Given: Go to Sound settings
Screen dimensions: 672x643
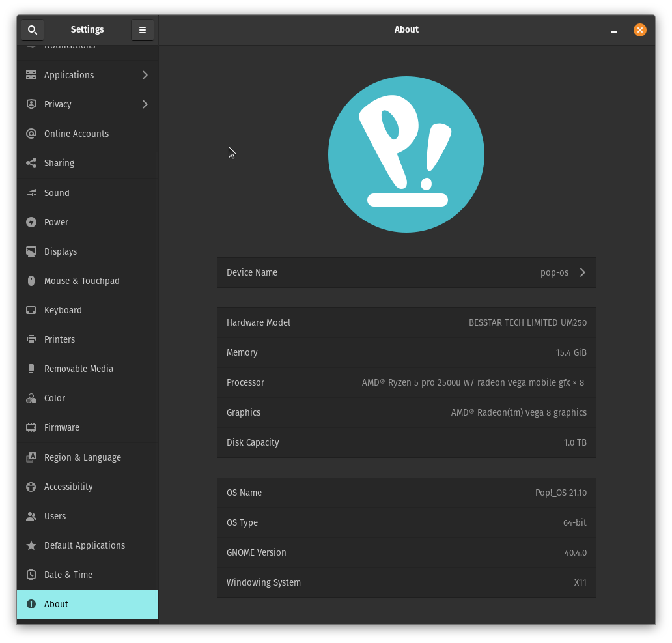Looking at the screenshot, I should [x=87, y=193].
